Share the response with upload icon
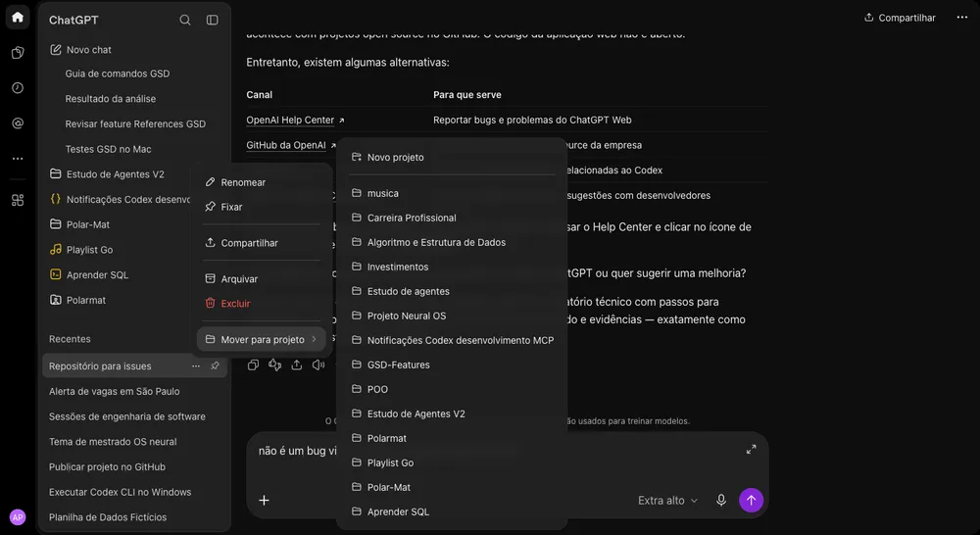Screen dimensions: 980x535 (297, 365)
